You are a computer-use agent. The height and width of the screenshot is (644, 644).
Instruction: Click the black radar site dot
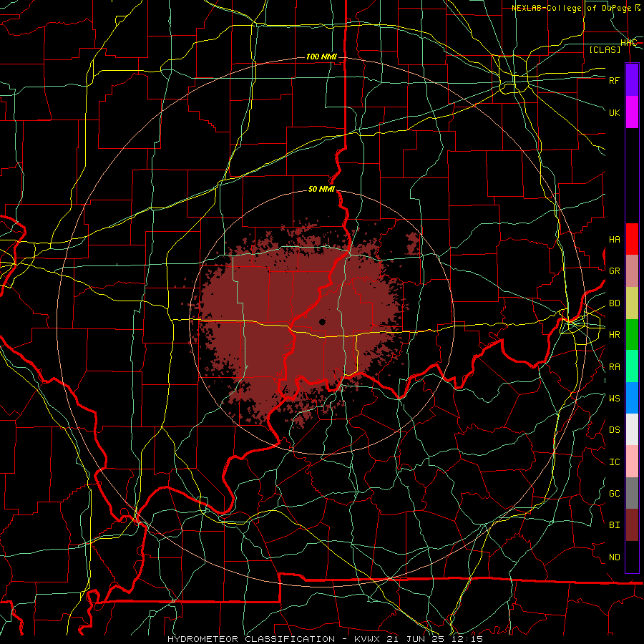322,321
